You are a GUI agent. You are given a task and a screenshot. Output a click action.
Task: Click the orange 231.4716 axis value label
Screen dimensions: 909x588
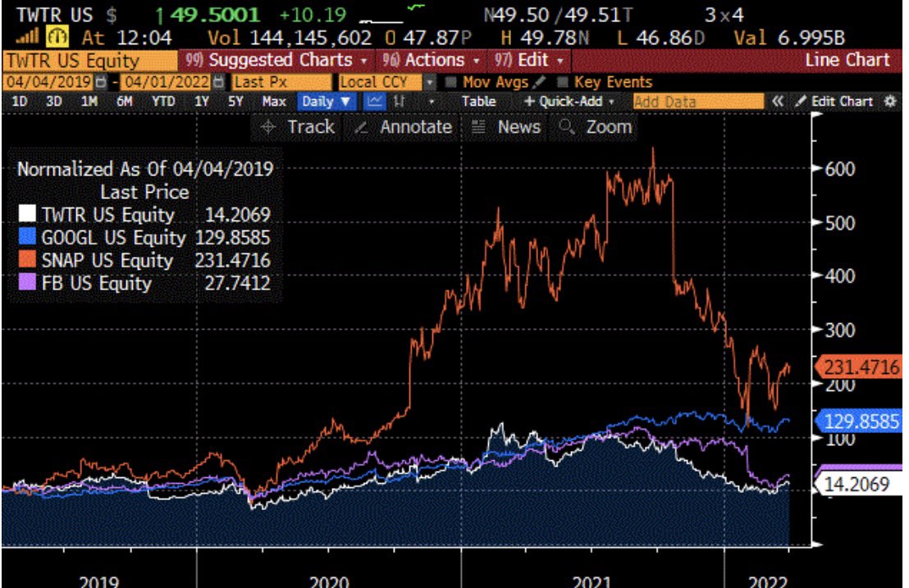point(860,367)
